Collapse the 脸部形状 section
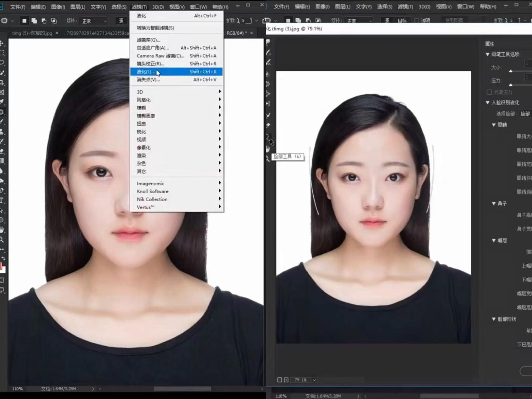Screen dimensions: 532x399 coord(494,319)
